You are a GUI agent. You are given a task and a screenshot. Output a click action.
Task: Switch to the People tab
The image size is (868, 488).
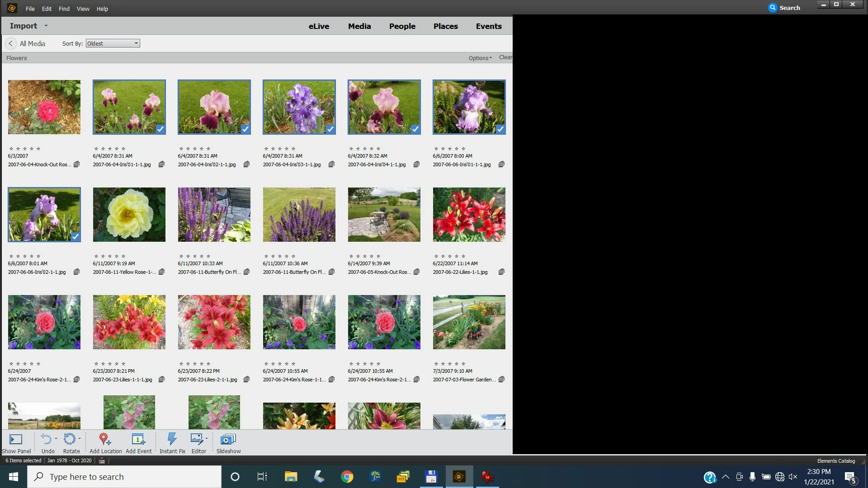point(402,26)
